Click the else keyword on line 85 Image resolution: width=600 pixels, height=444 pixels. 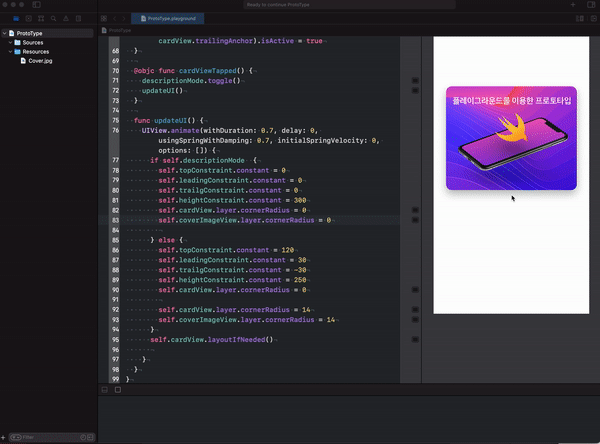coord(166,240)
